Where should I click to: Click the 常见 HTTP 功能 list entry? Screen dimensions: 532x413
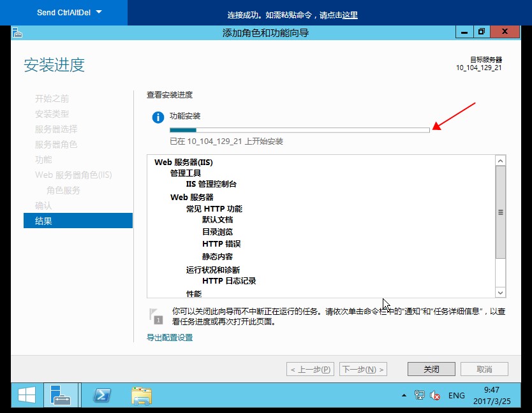click(x=214, y=209)
